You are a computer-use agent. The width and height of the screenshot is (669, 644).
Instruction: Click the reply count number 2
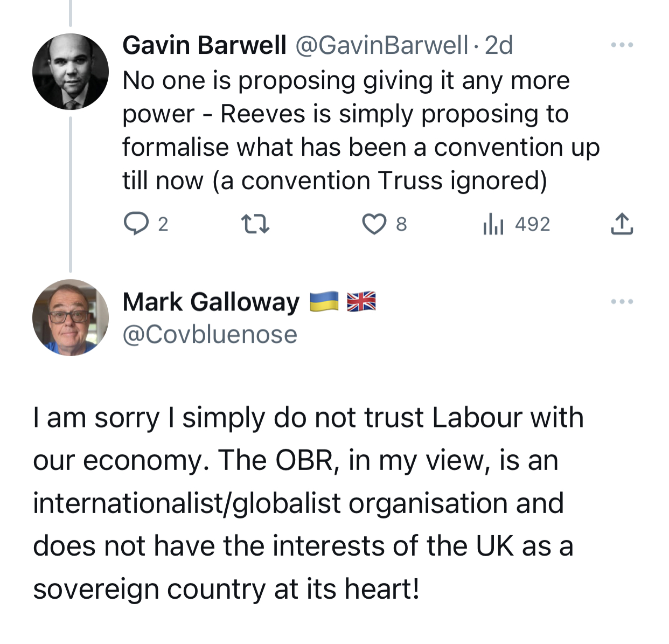[x=163, y=224]
